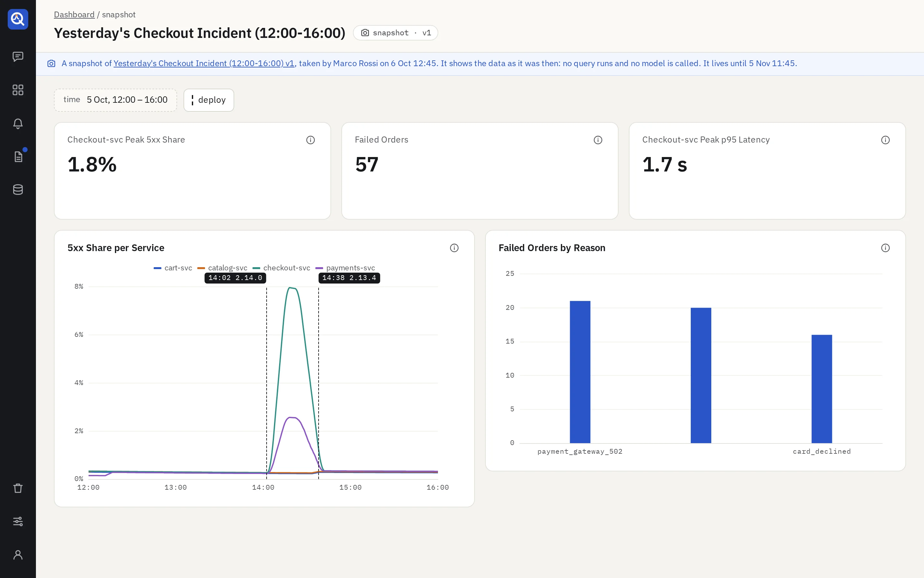Click the card_declined axis label
Viewport: 924px width, 578px height.
[822, 452]
